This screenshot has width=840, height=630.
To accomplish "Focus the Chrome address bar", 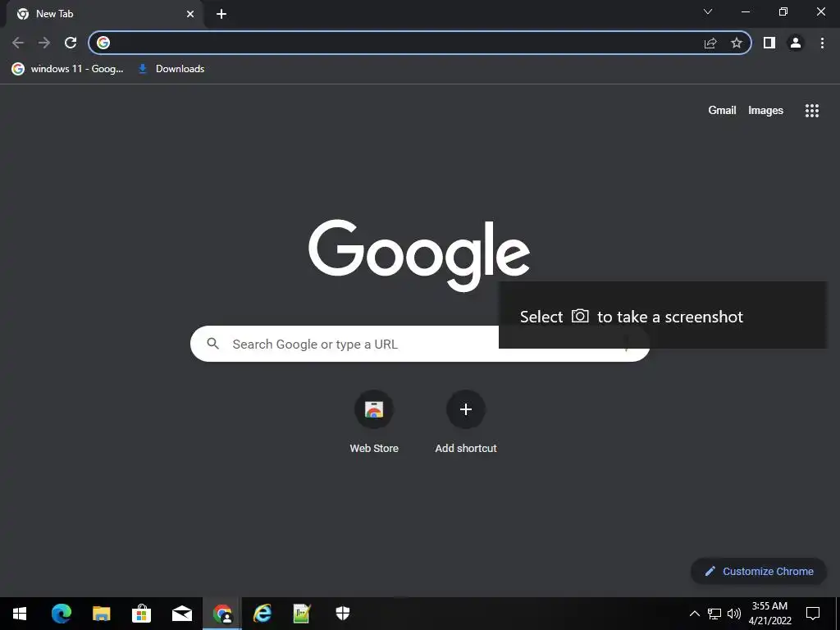I will [x=420, y=43].
